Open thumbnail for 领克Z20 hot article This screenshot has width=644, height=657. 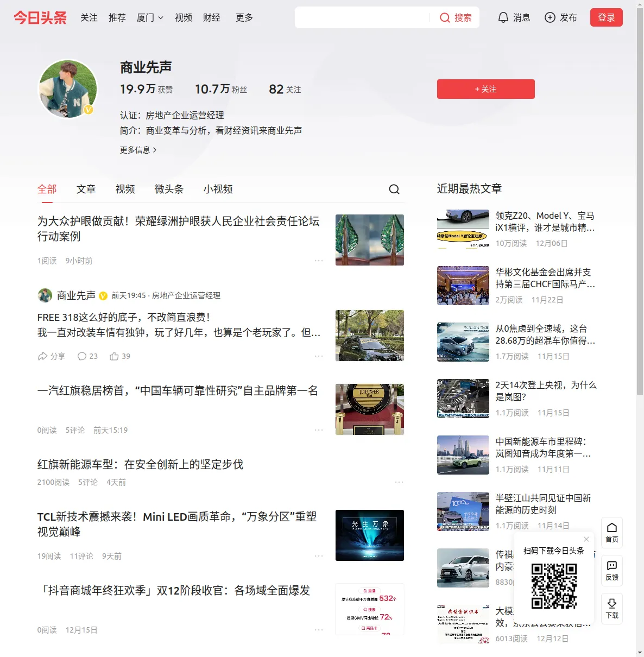(463, 229)
